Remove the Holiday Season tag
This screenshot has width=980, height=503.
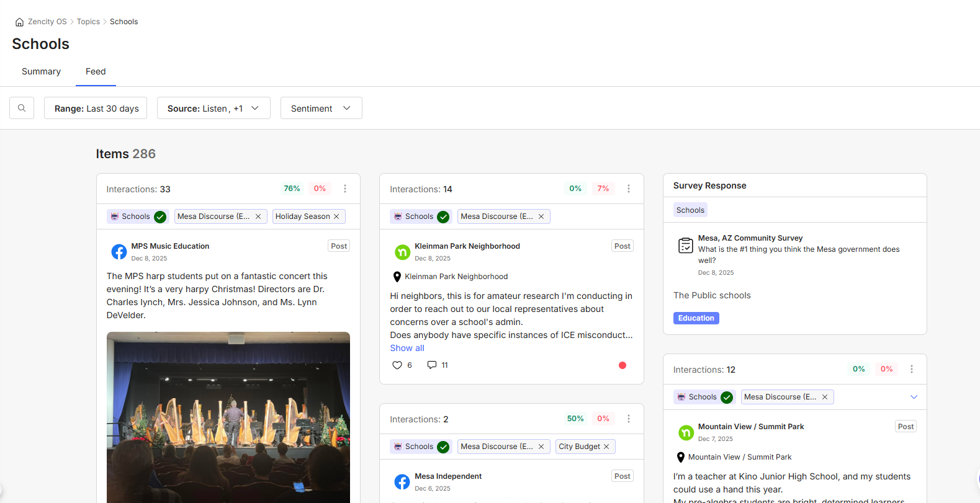point(336,216)
